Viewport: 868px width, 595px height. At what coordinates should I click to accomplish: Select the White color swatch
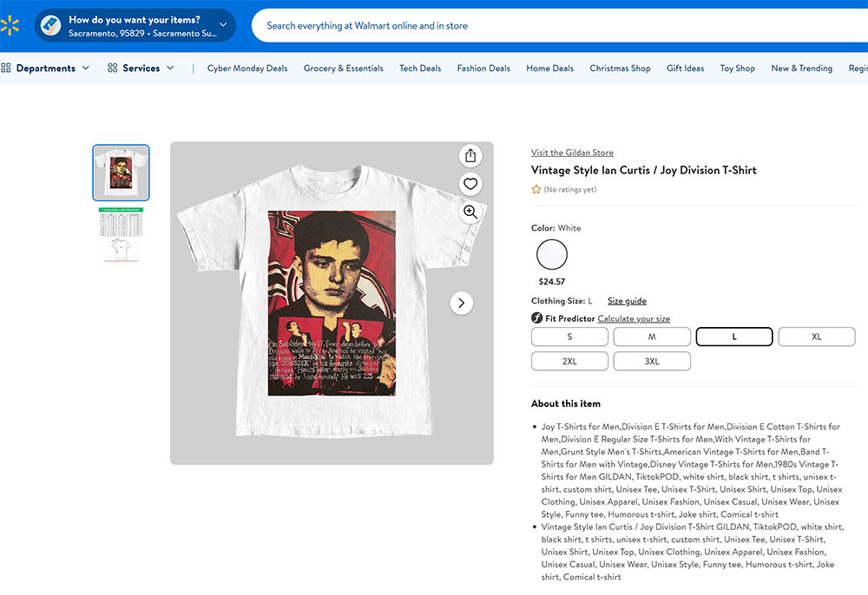pyautogui.click(x=552, y=255)
